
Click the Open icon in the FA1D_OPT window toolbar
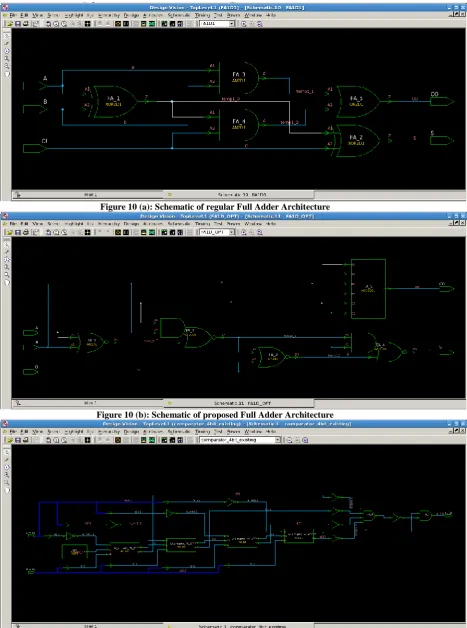(x=10, y=232)
